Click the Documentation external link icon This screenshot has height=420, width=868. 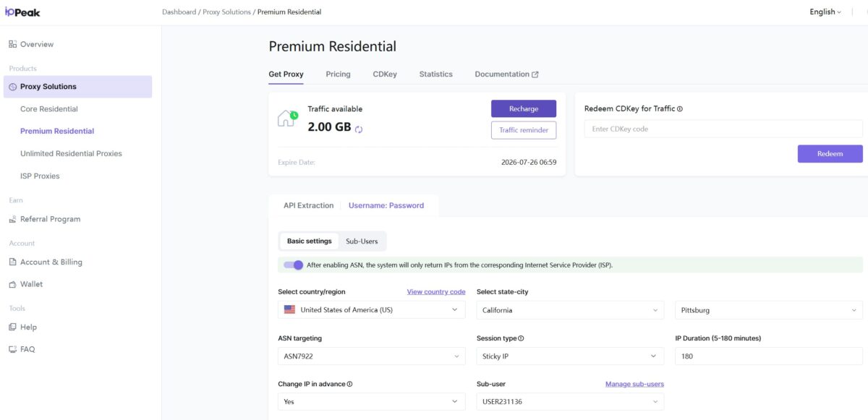535,74
